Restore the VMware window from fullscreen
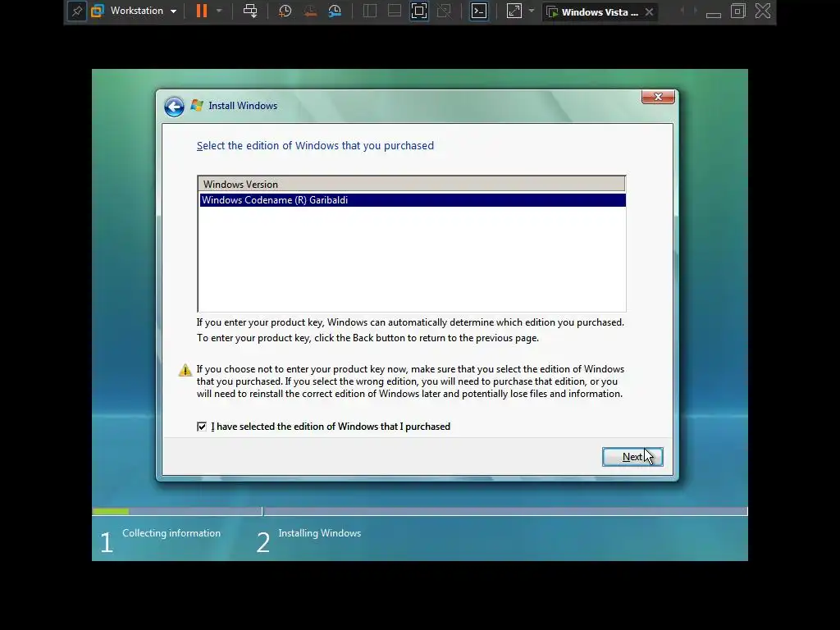Viewport: 840px width, 630px height. [x=737, y=11]
